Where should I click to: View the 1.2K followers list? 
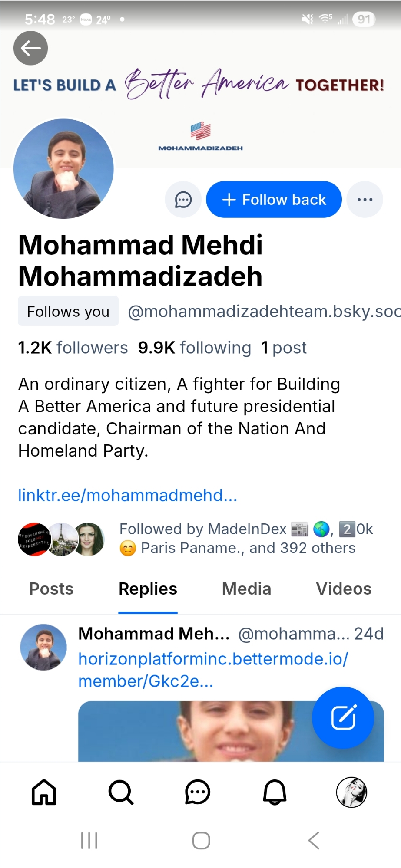(73, 348)
